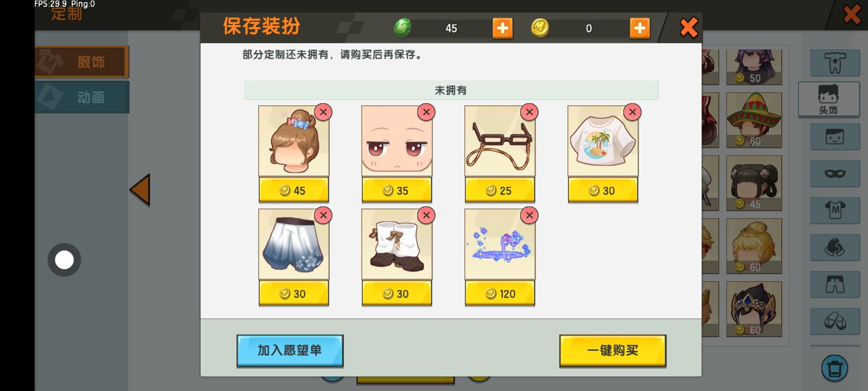Remove the palm tree T-shirt item
The height and width of the screenshot is (391, 868).
(633, 112)
